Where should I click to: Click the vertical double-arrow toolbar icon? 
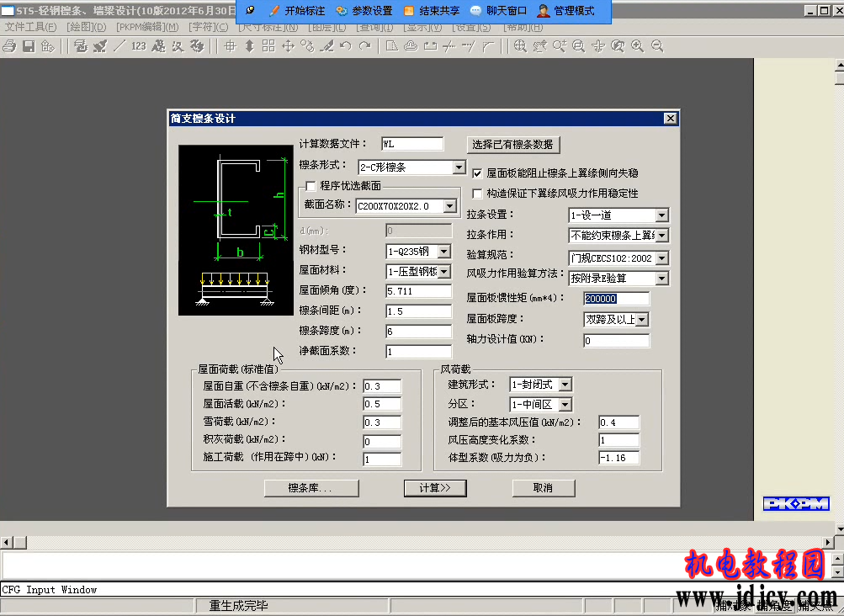pos(249,46)
